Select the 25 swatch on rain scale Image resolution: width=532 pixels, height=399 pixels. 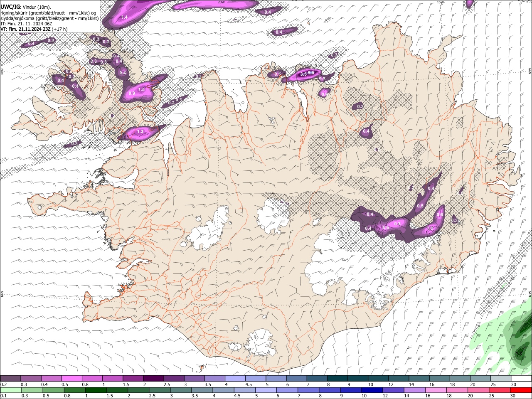pyautogui.click(x=500, y=390)
